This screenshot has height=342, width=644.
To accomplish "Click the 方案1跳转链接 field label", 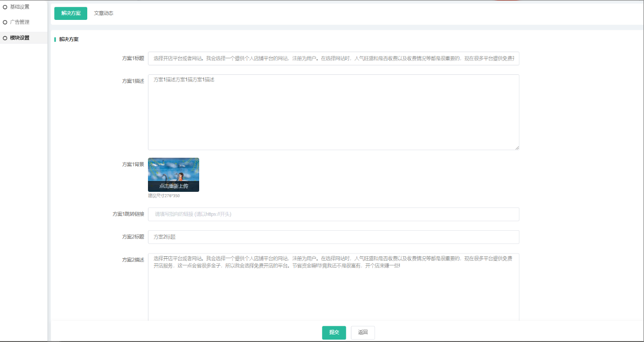I will [x=128, y=214].
